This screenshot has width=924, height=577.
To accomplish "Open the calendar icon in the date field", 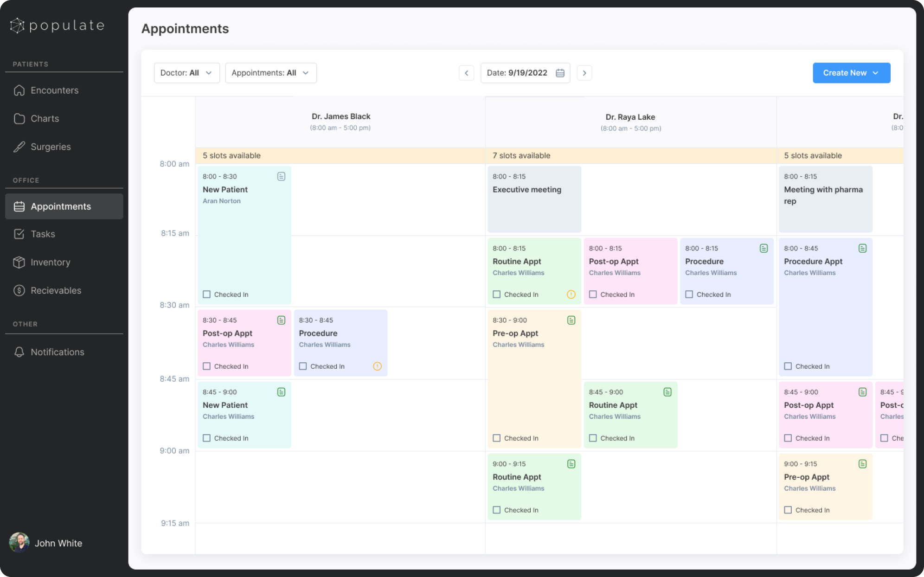I will pyautogui.click(x=560, y=73).
